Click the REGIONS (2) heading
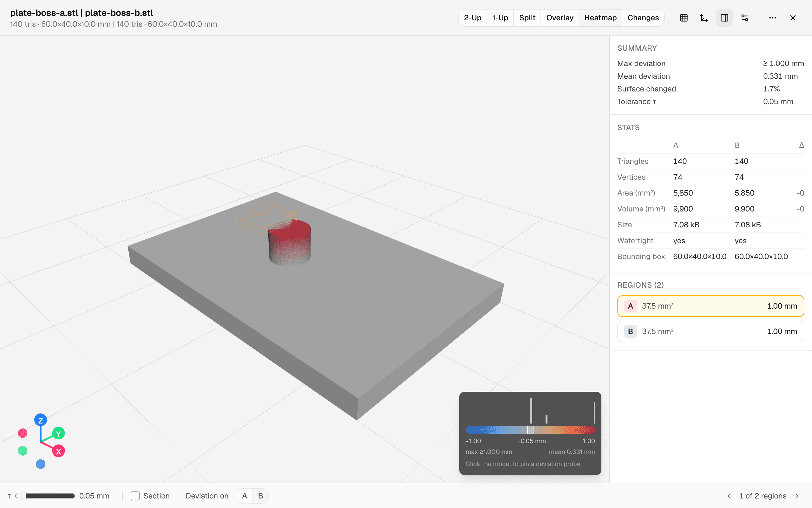 point(640,285)
